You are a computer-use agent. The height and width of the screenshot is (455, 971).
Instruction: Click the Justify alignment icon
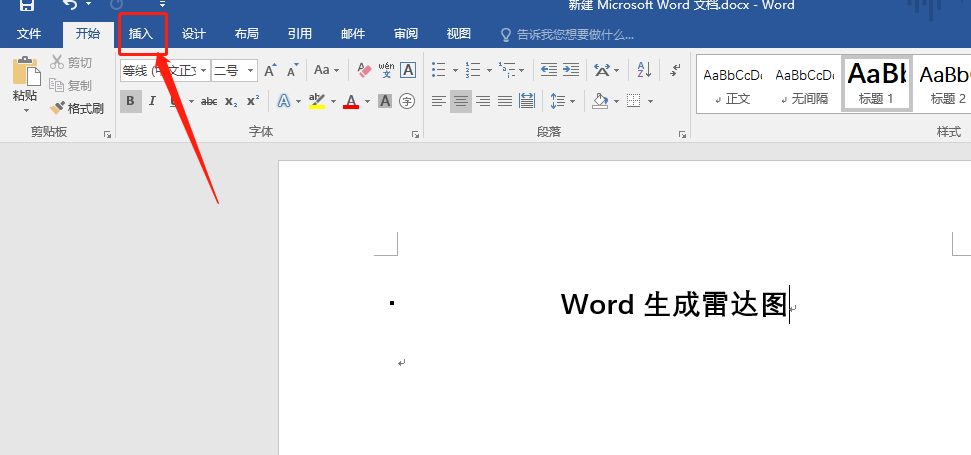505,101
